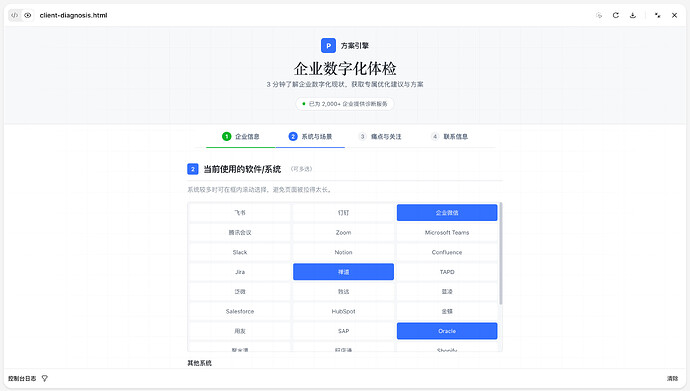This screenshot has height=391, width=690.
Task: Click the (可多选) hint text
Action: click(301, 169)
